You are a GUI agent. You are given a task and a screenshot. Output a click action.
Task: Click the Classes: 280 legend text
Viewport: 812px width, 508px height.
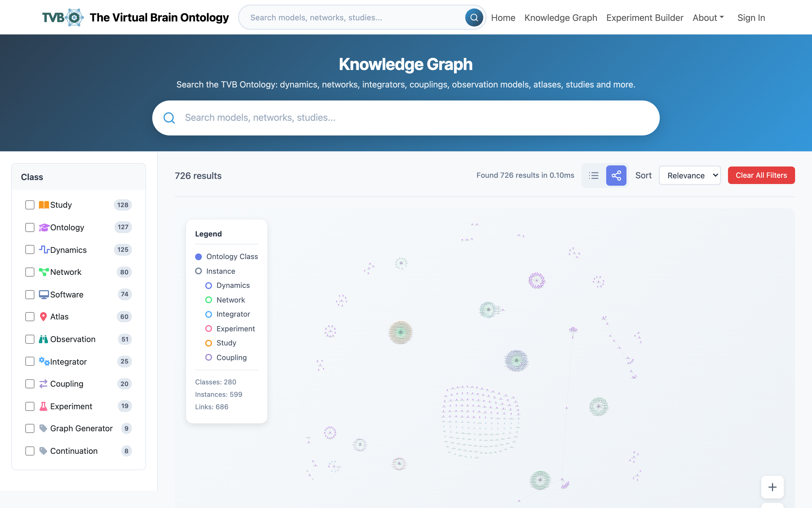point(216,382)
